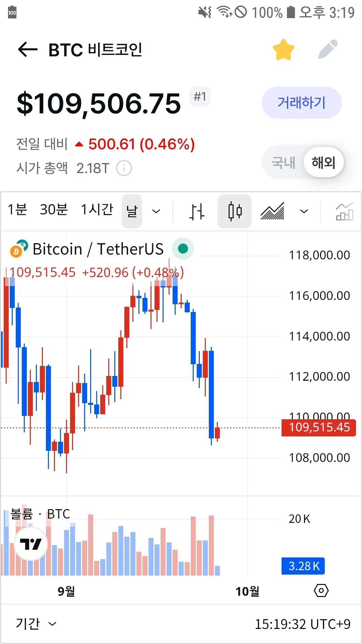Open the market cap info icon
The image size is (362, 644).
pyautogui.click(x=124, y=168)
